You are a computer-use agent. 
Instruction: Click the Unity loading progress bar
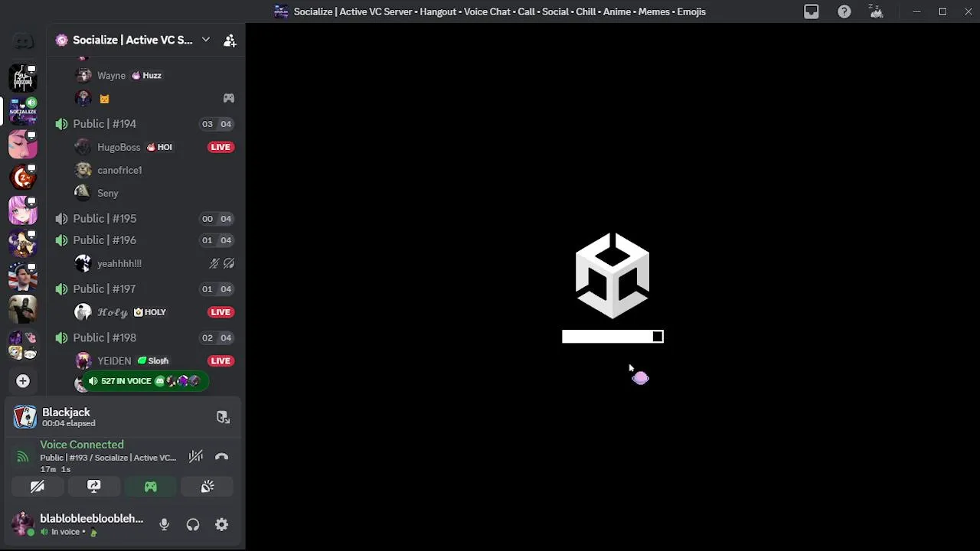[x=612, y=337]
